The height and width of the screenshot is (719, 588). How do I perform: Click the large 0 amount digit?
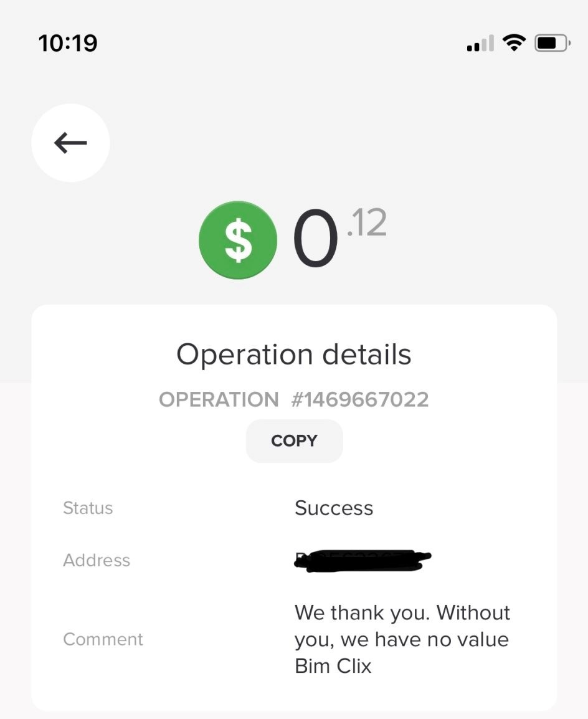(x=316, y=240)
